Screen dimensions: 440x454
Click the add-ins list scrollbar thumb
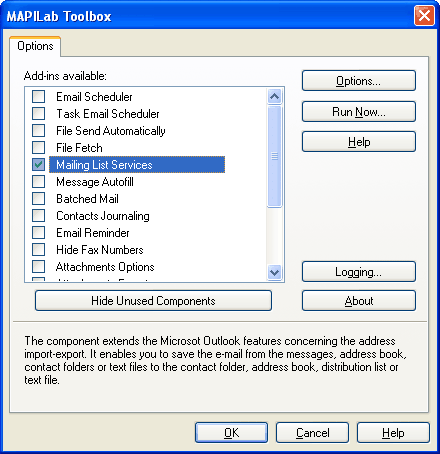pos(275,156)
